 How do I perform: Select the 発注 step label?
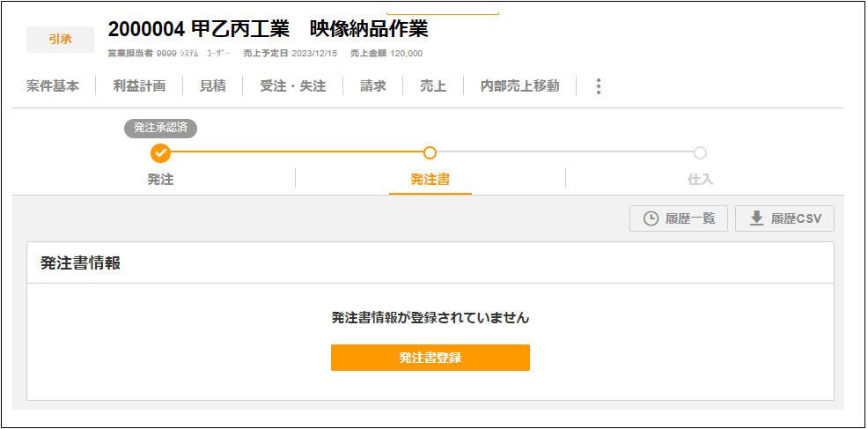(160, 180)
